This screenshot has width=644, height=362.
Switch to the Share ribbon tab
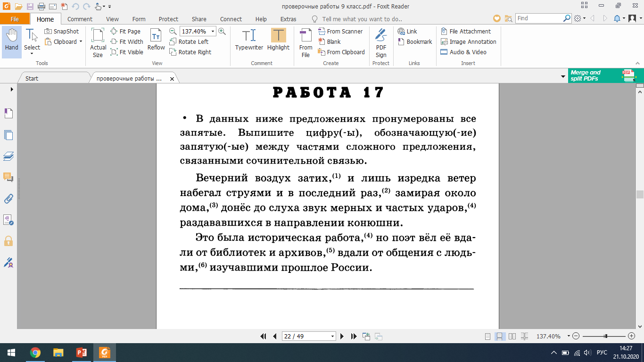(x=199, y=19)
